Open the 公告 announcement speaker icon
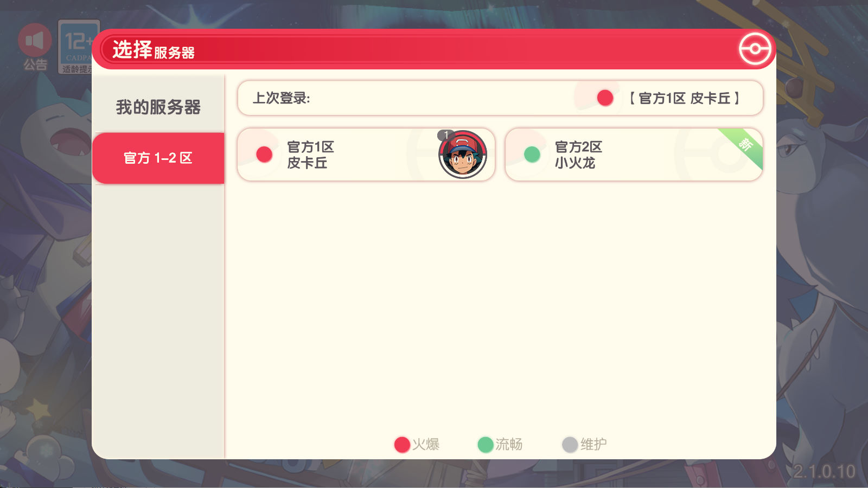 point(35,48)
